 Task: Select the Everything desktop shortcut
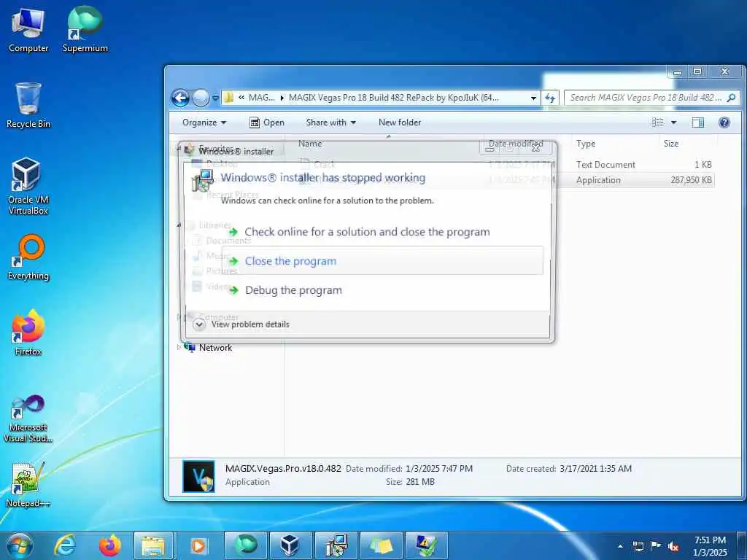[28, 257]
